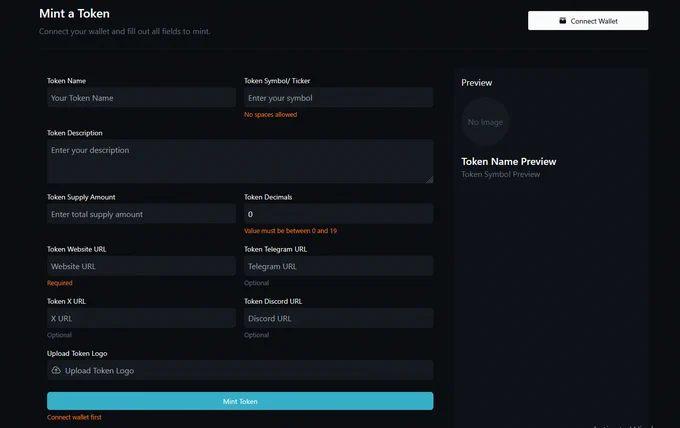Focus the Website URL input

coord(141,266)
